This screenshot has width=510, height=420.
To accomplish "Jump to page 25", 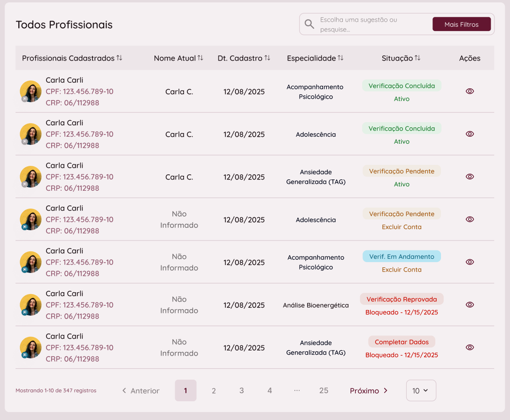I will [324, 390].
